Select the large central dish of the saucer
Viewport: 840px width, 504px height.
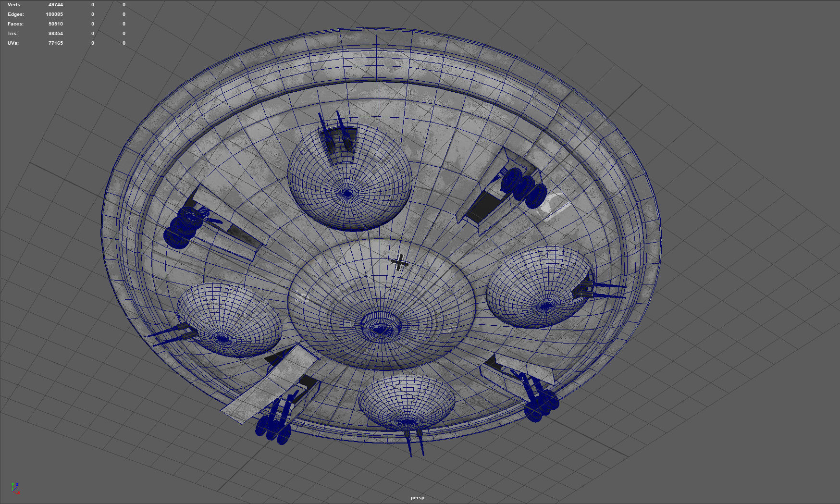click(382, 304)
